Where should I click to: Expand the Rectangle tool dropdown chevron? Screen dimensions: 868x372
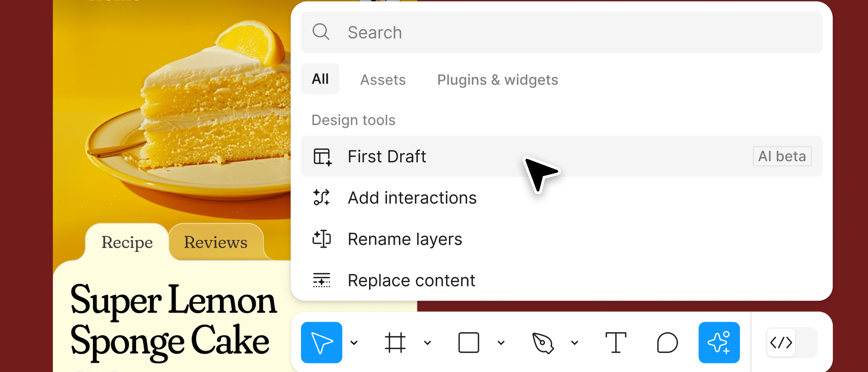(501, 343)
